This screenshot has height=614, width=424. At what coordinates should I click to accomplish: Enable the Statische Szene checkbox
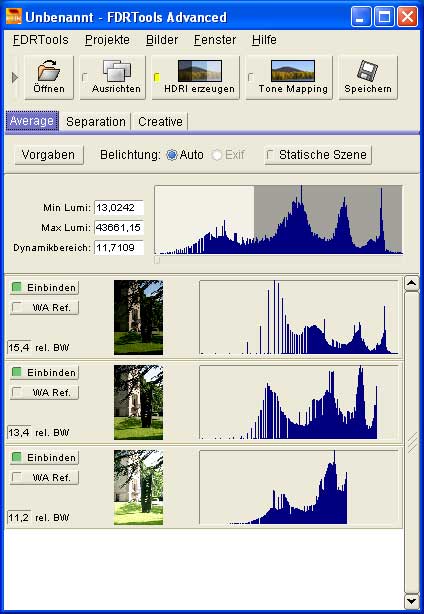(x=269, y=155)
